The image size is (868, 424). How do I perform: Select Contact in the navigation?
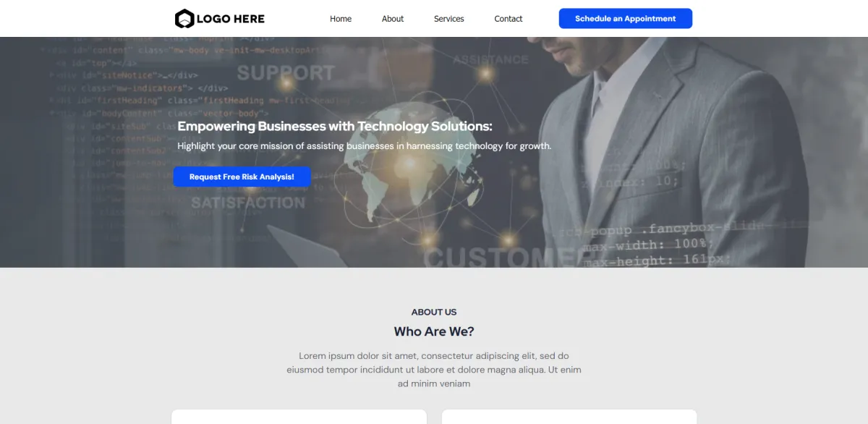point(509,19)
